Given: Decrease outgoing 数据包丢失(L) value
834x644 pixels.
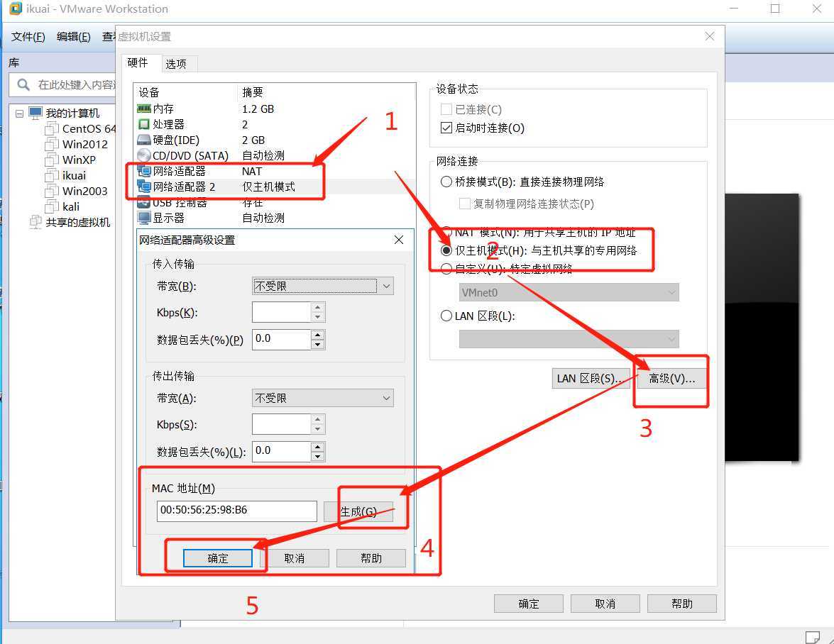Looking at the screenshot, I should [317, 457].
